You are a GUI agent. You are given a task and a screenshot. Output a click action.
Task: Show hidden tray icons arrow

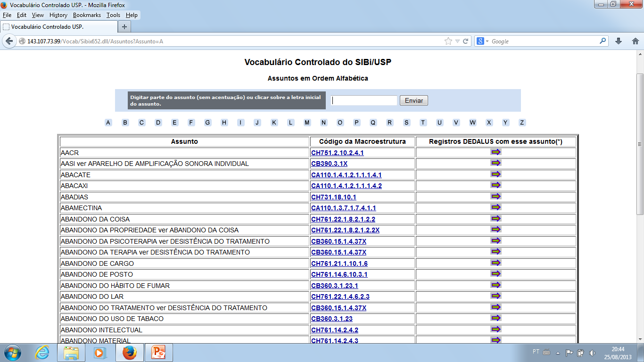click(x=558, y=353)
